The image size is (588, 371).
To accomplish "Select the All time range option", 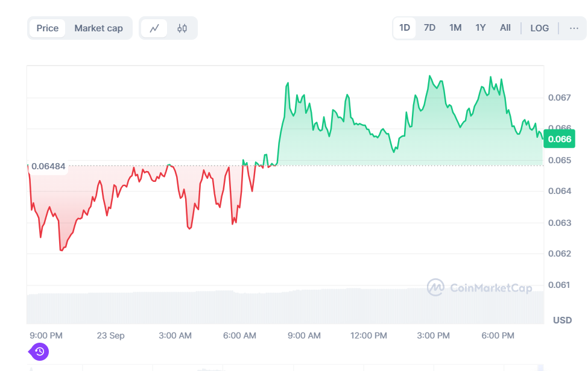I will pyautogui.click(x=505, y=28).
